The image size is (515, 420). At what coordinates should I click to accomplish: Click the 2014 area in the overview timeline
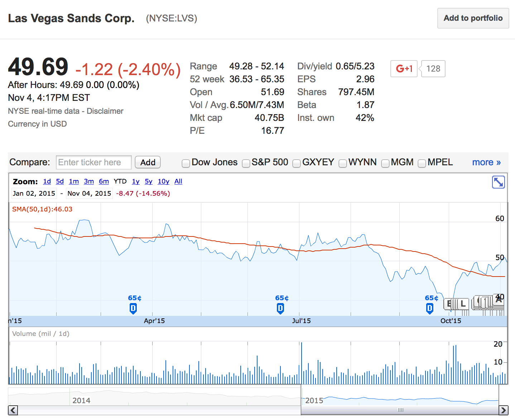click(x=81, y=400)
